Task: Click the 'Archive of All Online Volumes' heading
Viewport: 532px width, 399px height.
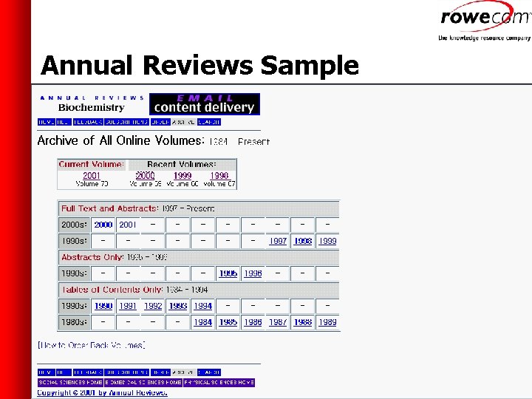Action: click(120, 140)
